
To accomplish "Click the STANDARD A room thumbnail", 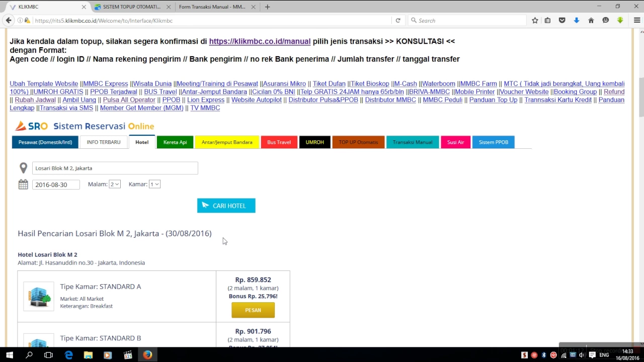I will (x=39, y=296).
